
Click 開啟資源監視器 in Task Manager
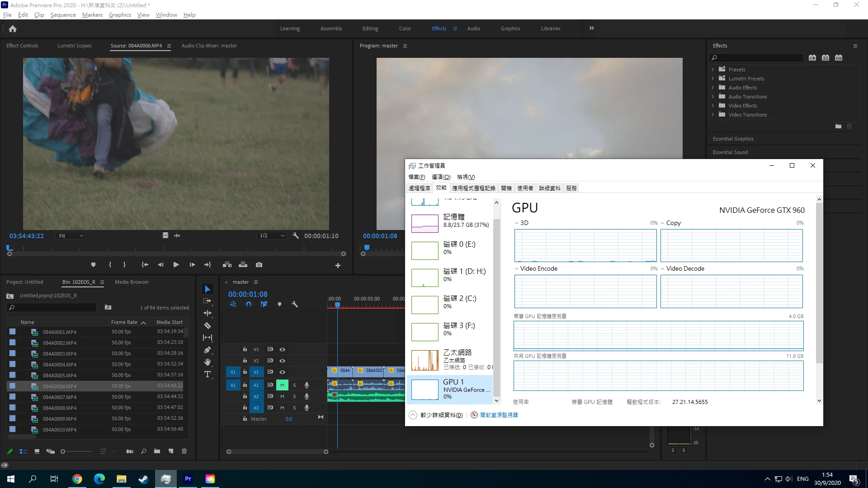499,414
